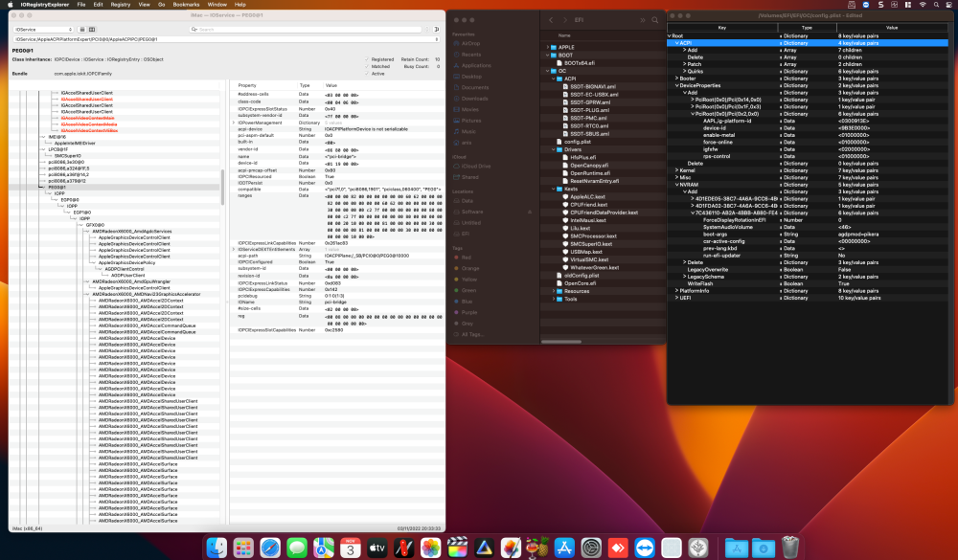This screenshot has width=958, height=560.
Task: Open Maps from the Dock
Action: coord(324,548)
